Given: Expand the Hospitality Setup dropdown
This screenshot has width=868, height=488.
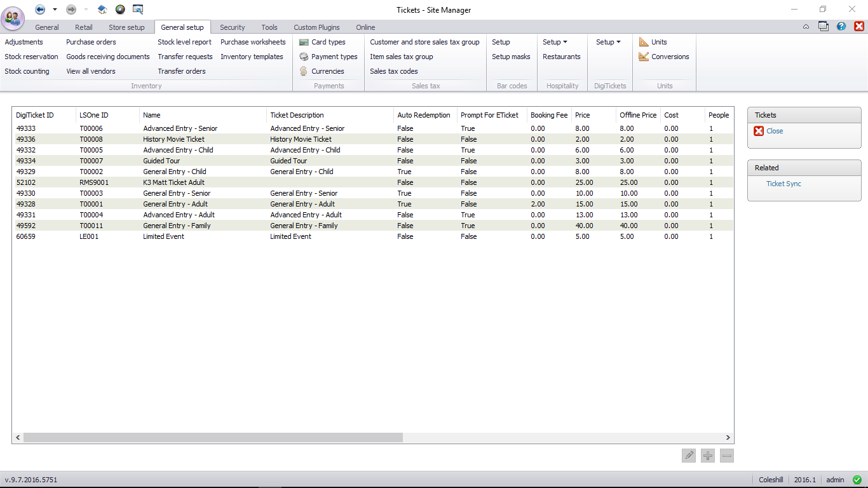Looking at the screenshot, I should pyautogui.click(x=555, y=42).
